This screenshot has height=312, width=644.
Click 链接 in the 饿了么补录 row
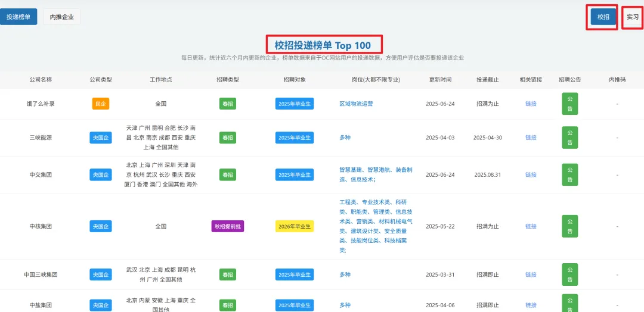click(531, 104)
